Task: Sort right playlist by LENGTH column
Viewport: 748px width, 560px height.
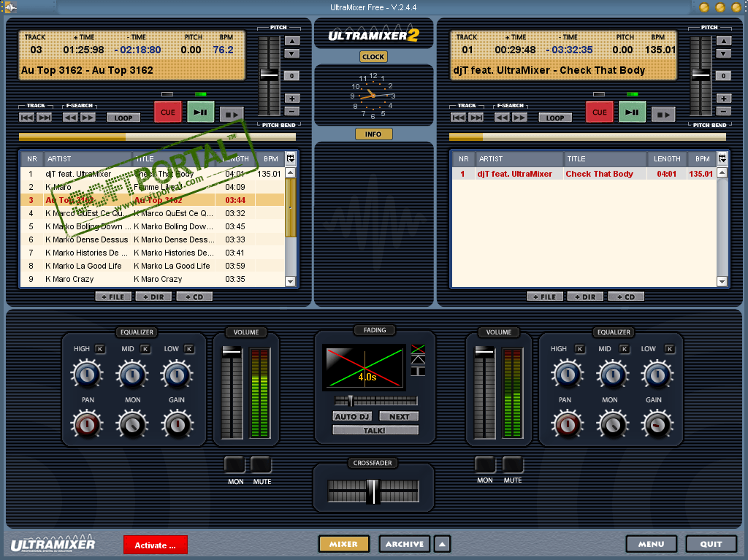Action: pyautogui.click(x=667, y=159)
